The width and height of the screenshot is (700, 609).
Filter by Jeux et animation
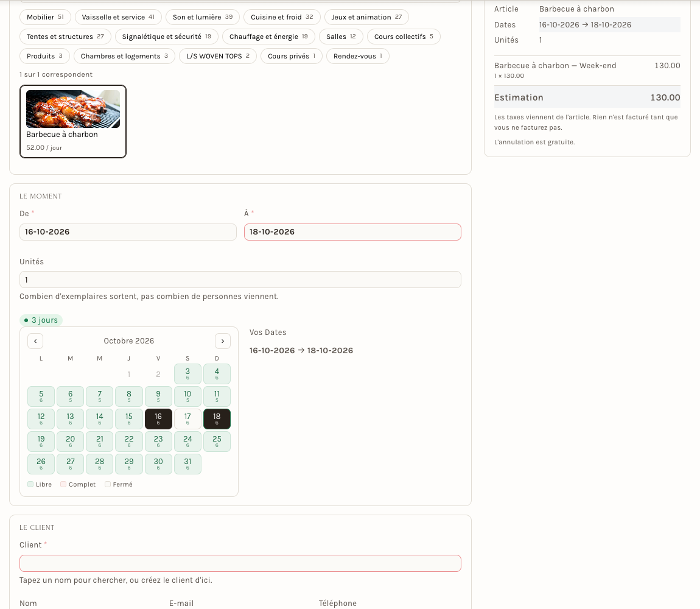(366, 17)
